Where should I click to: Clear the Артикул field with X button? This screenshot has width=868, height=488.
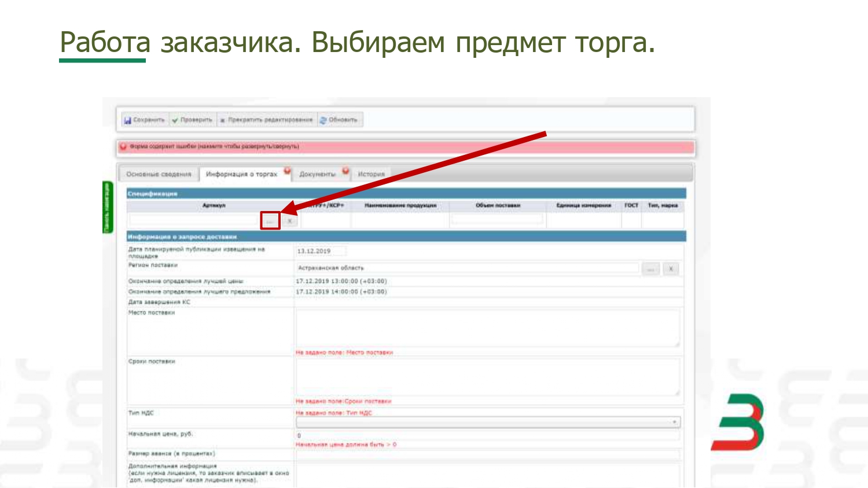point(290,221)
